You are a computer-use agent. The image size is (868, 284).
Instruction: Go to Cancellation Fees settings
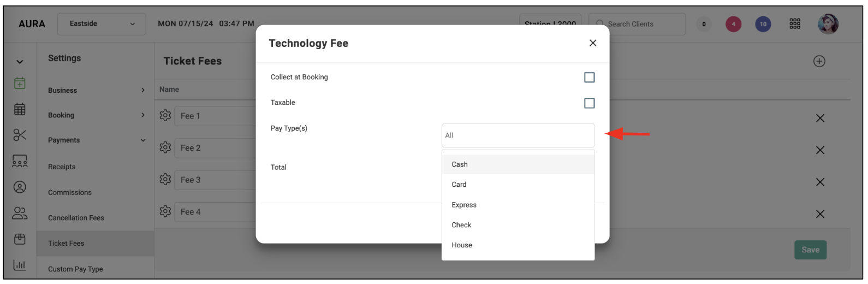tap(76, 218)
